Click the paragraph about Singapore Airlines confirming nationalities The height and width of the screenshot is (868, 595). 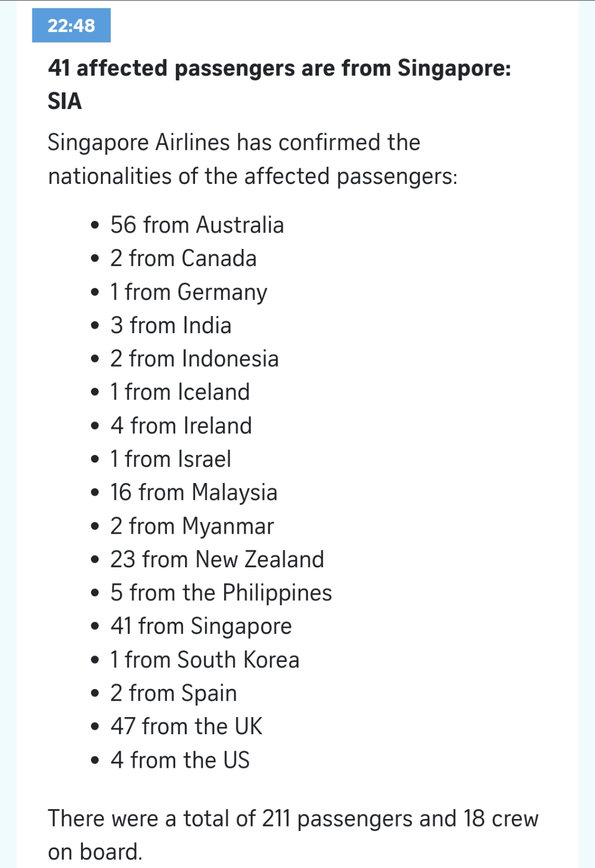click(252, 159)
